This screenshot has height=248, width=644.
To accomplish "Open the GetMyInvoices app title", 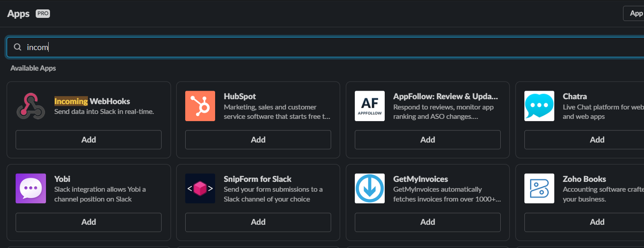I will (420, 179).
